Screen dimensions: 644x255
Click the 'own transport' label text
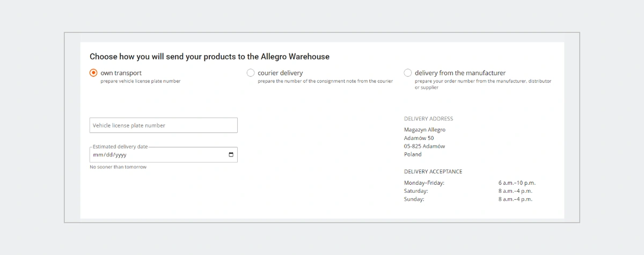click(x=121, y=73)
